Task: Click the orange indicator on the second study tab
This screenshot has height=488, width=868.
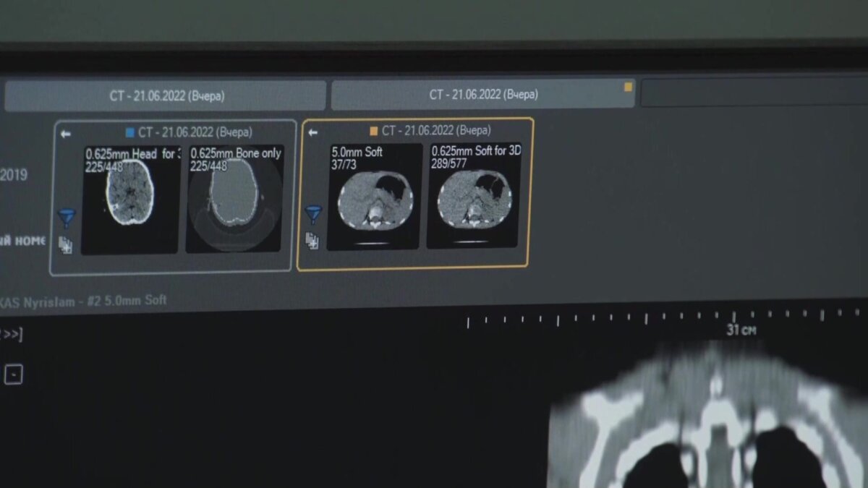Action: click(x=628, y=87)
